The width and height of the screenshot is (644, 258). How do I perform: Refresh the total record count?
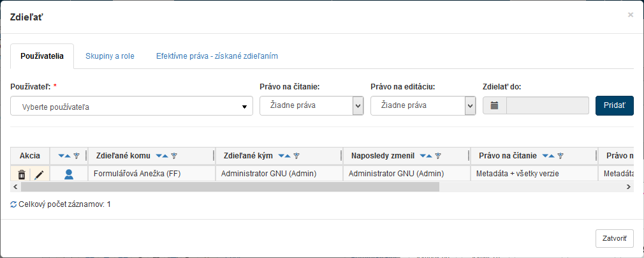(x=13, y=205)
